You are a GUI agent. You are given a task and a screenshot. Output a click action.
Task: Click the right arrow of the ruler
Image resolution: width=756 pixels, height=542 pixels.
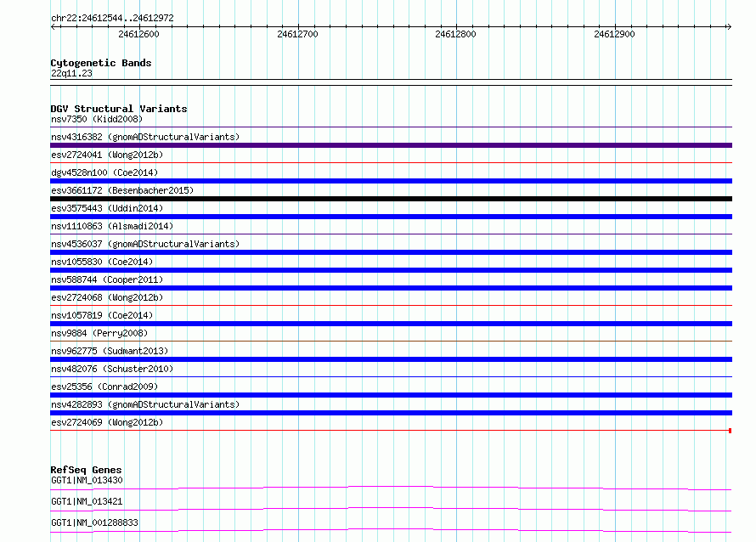729,27
